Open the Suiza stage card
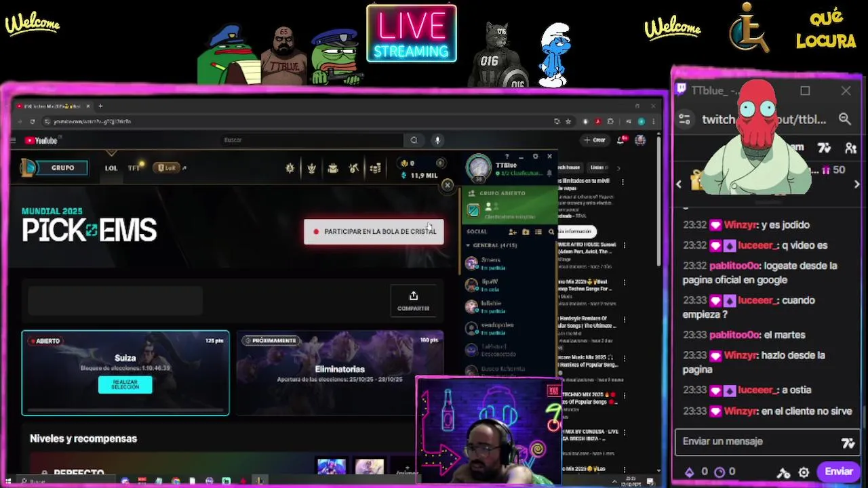The image size is (868, 488). (x=125, y=373)
